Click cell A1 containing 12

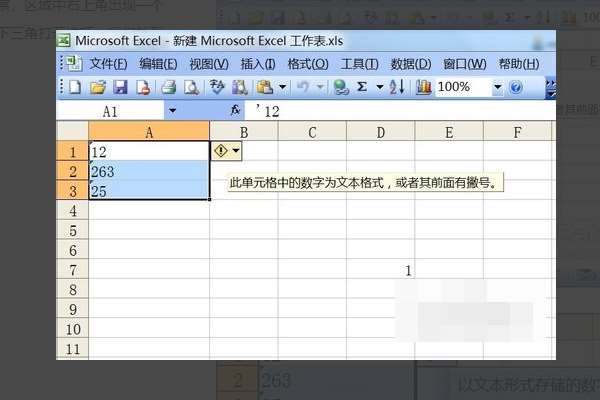point(149,152)
